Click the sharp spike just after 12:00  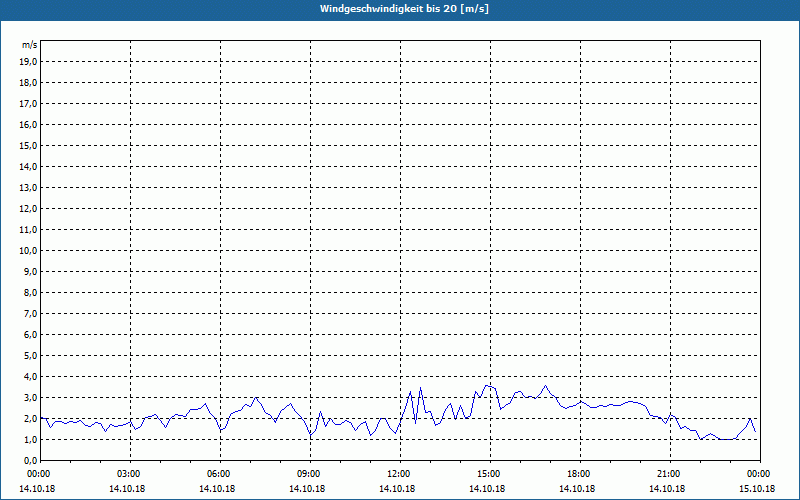[x=421, y=388]
